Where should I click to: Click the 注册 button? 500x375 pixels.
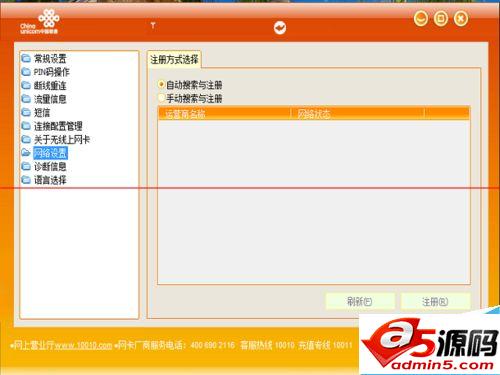tap(435, 302)
